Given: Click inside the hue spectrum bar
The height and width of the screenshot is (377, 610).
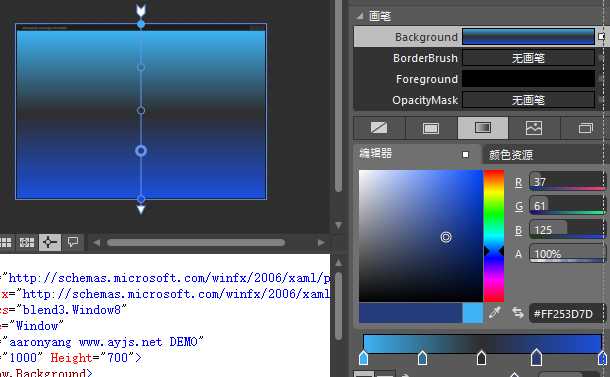Looking at the screenshot, I should [494, 236].
